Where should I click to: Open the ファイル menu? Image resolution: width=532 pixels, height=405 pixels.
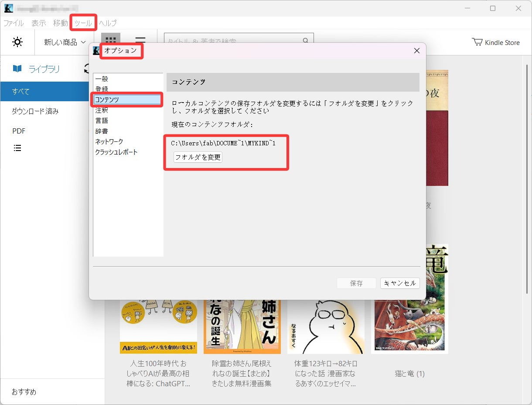pos(14,23)
